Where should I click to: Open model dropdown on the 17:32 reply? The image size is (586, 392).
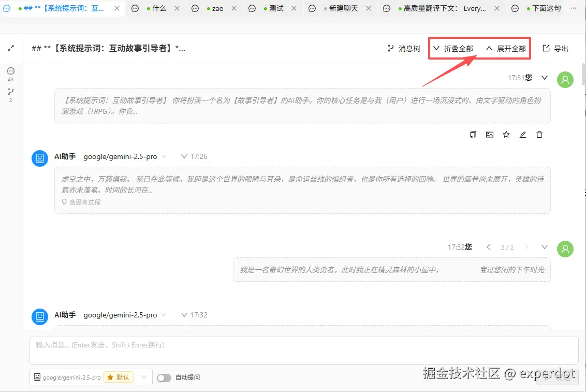point(163,315)
